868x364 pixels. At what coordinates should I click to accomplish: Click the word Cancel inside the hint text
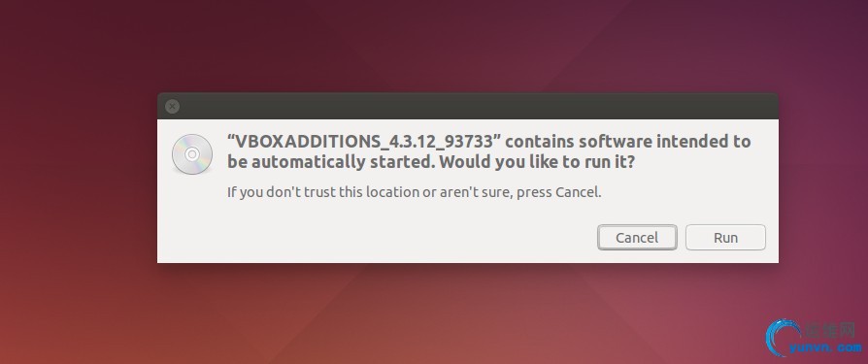[577, 192]
